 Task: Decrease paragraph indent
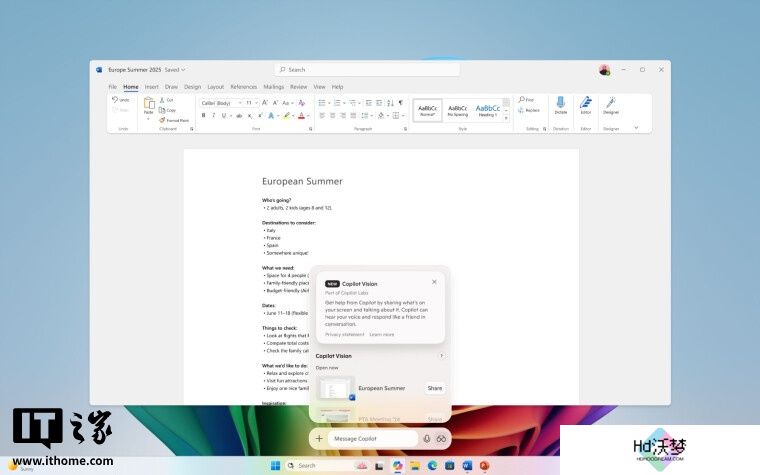click(x=368, y=103)
